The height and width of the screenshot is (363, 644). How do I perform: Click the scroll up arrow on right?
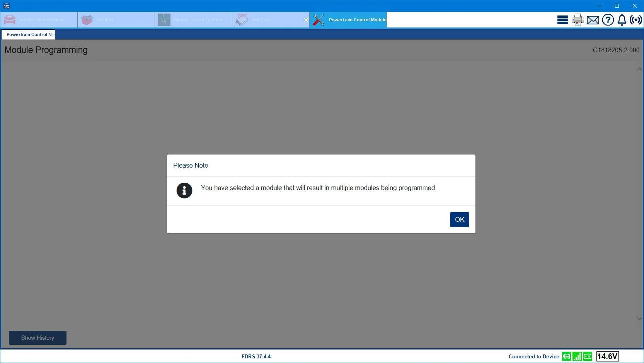tap(639, 69)
